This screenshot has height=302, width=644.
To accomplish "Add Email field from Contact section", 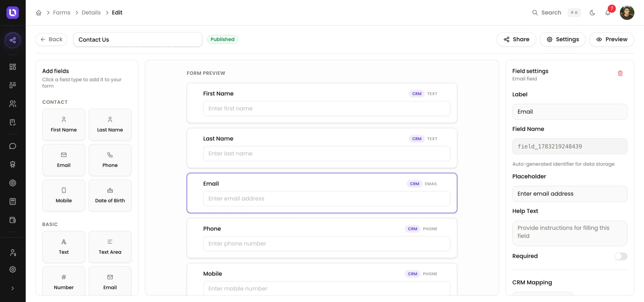I will tap(64, 160).
